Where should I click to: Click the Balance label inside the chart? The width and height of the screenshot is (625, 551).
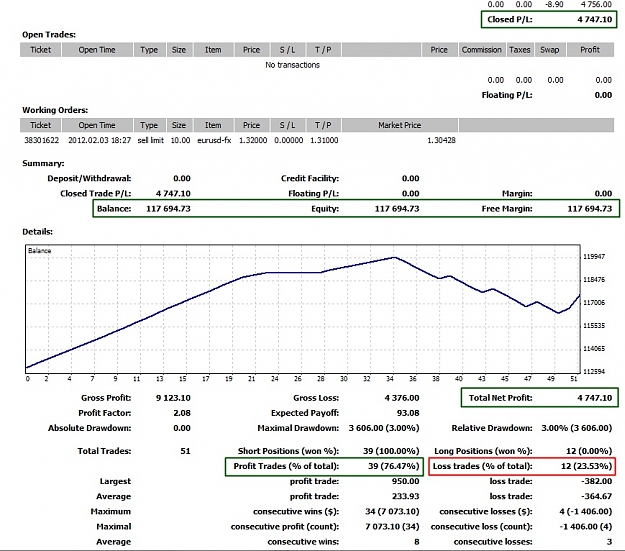point(39,251)
